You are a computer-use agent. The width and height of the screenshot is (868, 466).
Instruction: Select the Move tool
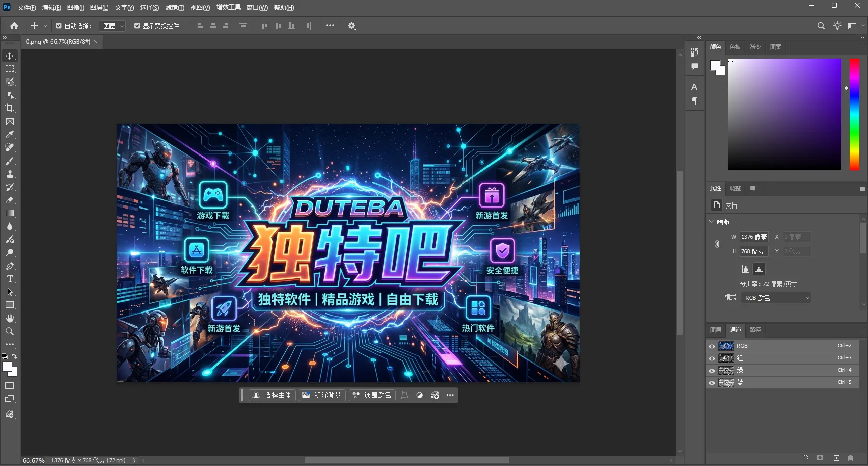click(9, 56)
